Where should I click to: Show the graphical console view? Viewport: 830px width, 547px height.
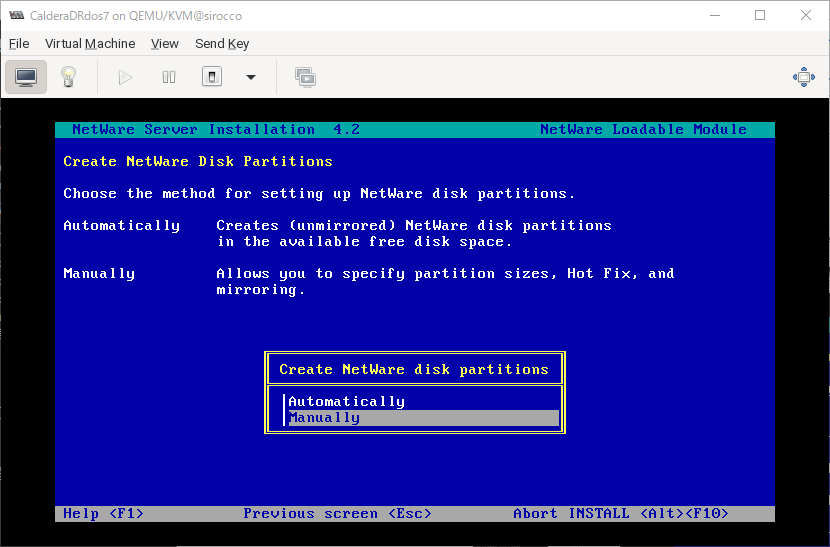26,77
